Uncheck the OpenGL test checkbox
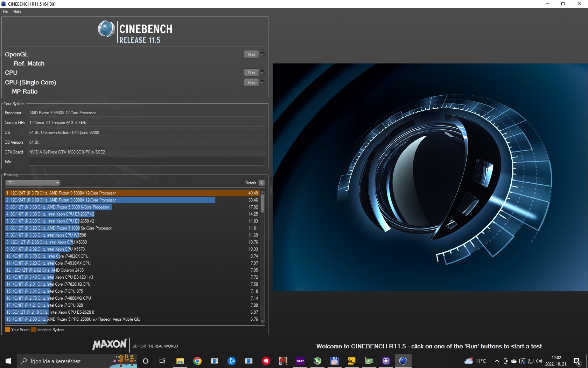This screenshot has width=588, height=368. tap(263, 54)
